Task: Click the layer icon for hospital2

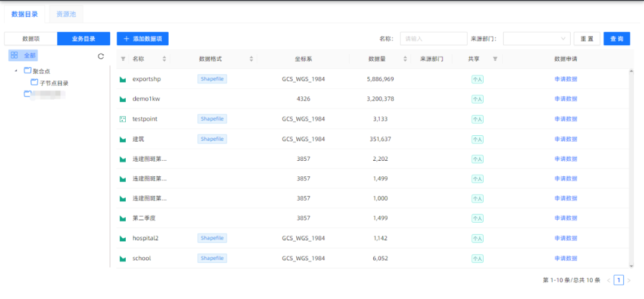Action: click(122, 238)
